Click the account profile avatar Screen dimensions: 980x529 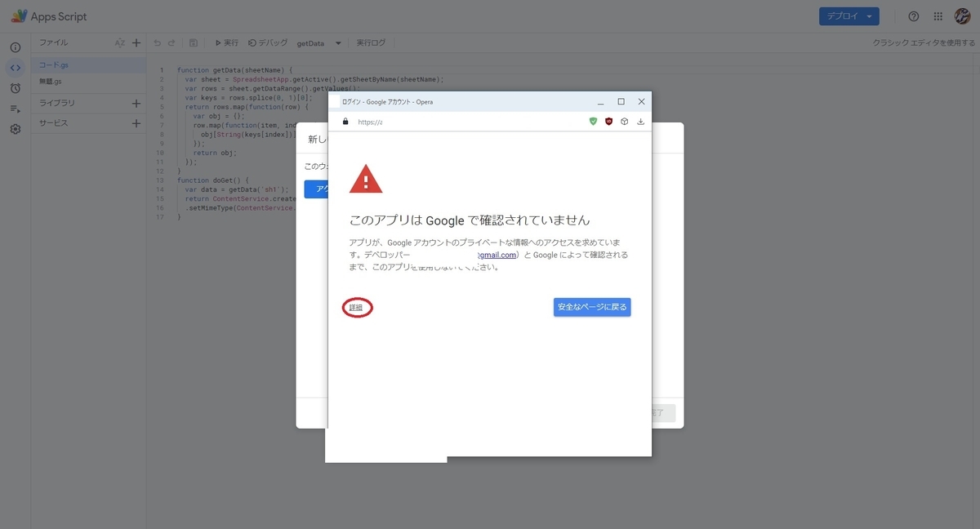(962, 16)
